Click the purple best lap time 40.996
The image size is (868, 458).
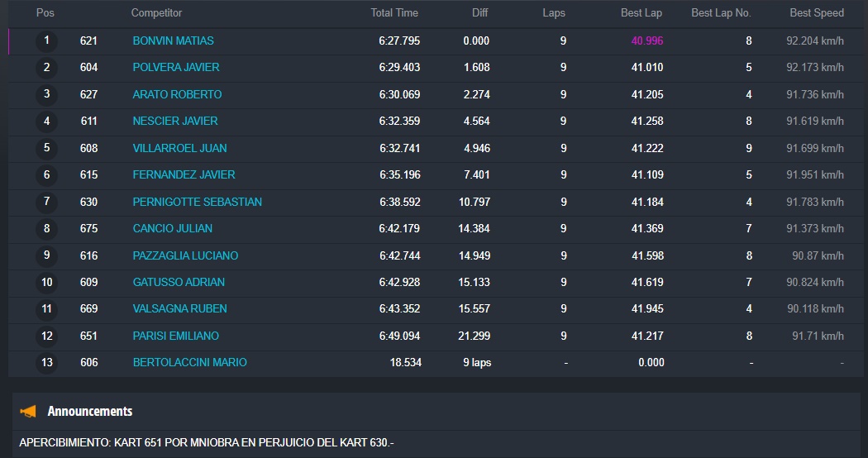click(x=646, y=41)
